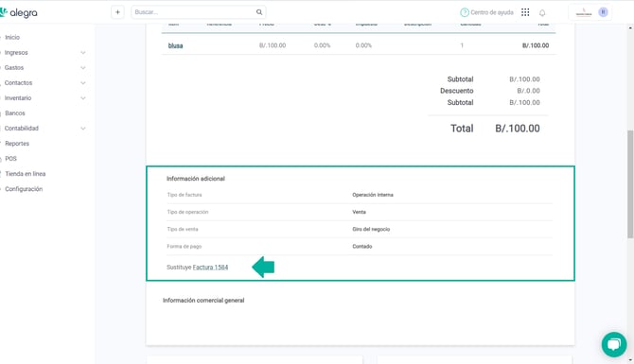634x364 pixels.
Task: Expand the Ingresos chevron
Action: coord(83,53)
